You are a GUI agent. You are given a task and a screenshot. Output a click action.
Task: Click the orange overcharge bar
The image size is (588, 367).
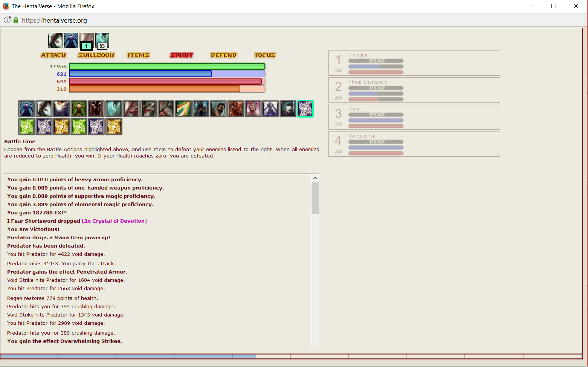pos(167,89)
